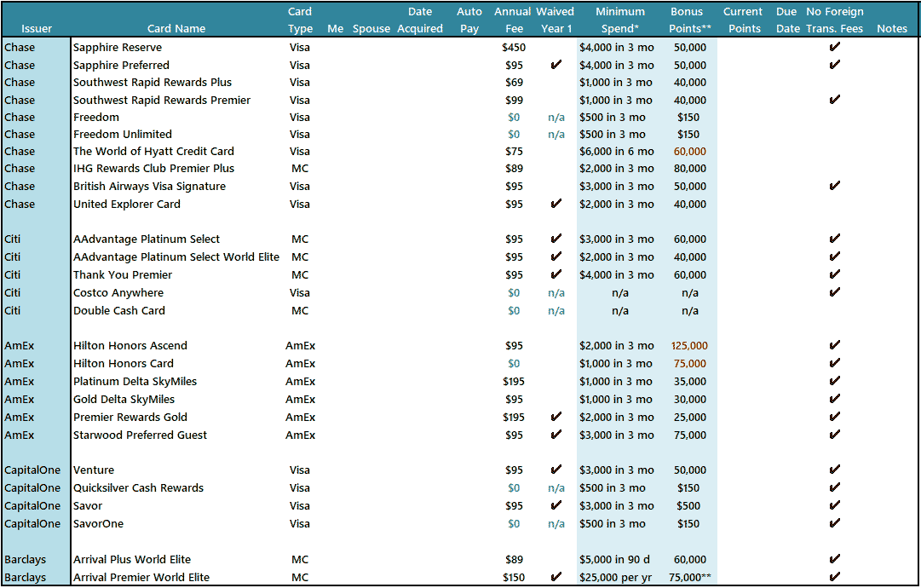Select the Costco Anywhere card name
The height and width of the screenshot is (588, 921).
pyautogui.click(x=118, y=292)
